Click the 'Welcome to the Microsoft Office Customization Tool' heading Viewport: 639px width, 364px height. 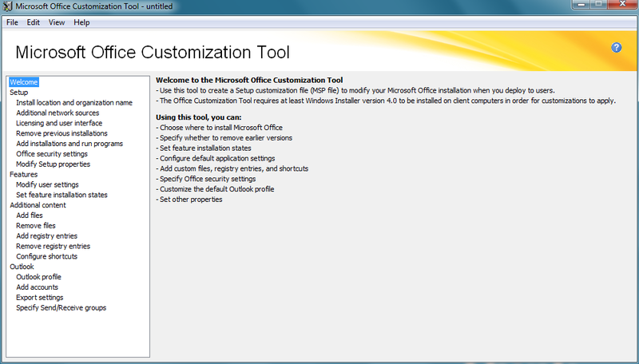249,80
